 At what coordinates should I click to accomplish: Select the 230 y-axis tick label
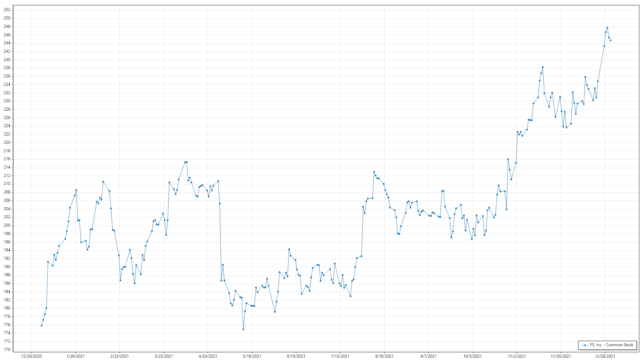(7, 101)
